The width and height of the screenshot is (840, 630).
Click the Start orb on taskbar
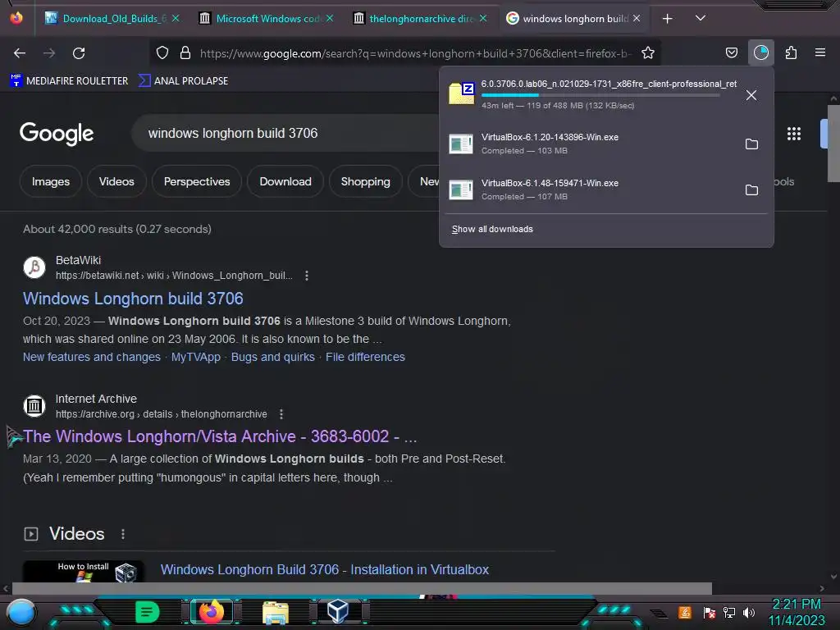[21, 612]
